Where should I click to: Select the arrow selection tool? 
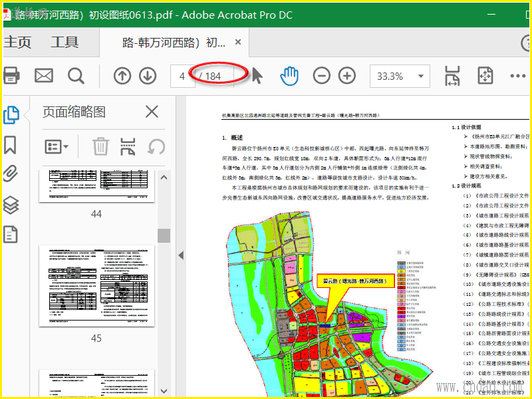(257, 75)
